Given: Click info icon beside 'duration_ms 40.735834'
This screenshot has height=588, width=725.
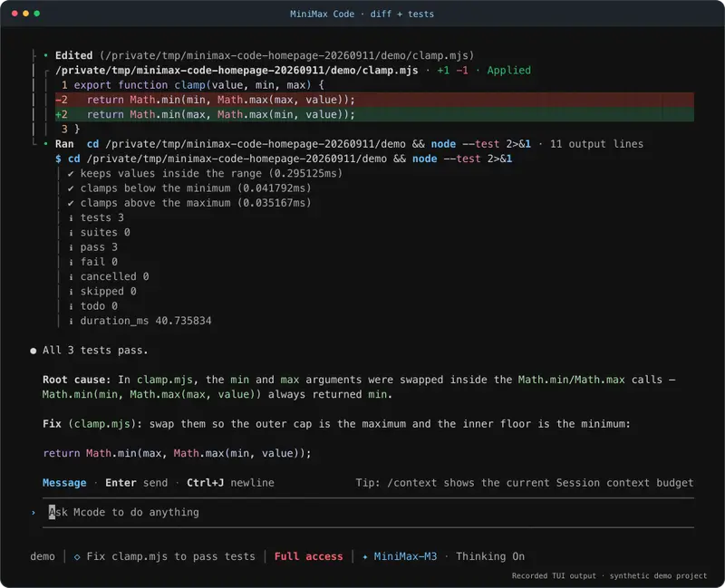Looking at the screenshot, I should [71, 321].
